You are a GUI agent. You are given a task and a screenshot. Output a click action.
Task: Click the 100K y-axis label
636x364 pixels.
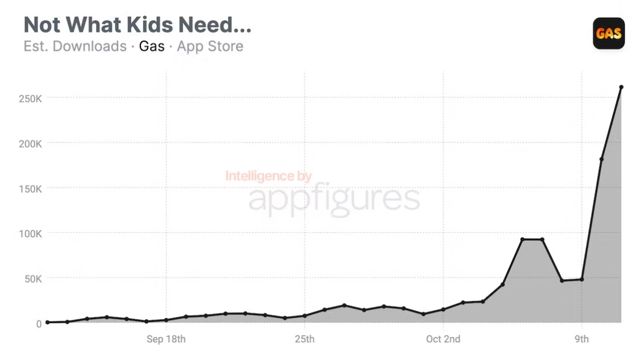click(x=31, y=233)
